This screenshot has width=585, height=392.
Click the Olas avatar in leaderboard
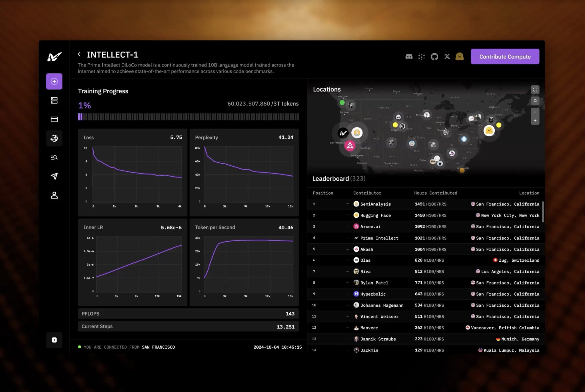pos(356,260)
